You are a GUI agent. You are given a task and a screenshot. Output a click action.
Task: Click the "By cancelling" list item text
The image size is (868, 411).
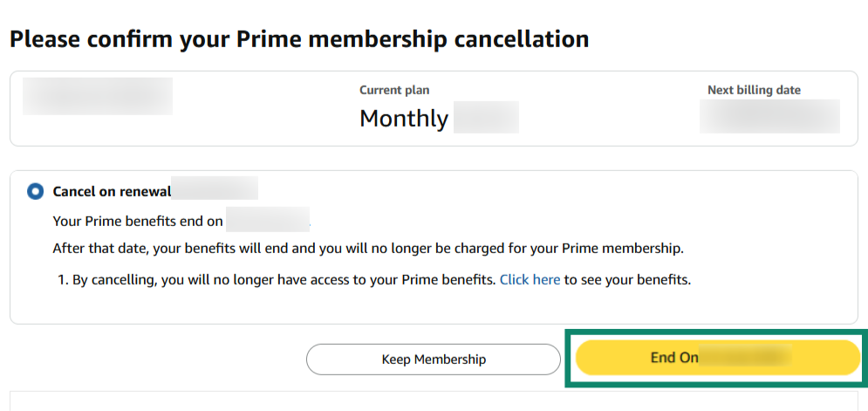pos(284,280)
